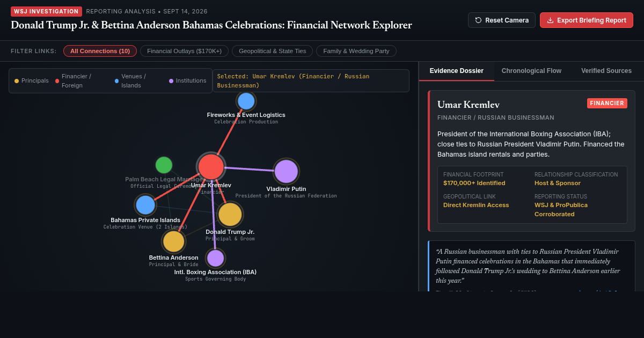This screenshot has width=644, height=338.
Task: Open the Evidence Dossier tab
Action: [457, 71]
